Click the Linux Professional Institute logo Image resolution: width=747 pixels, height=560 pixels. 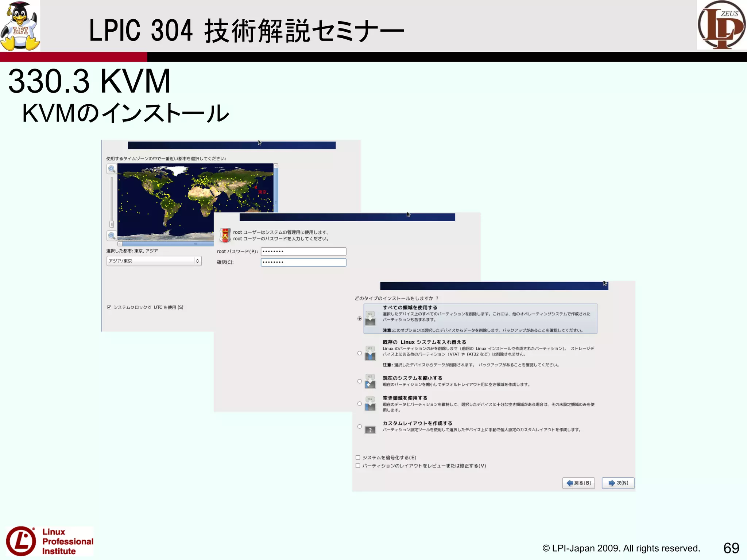point(50,541)
